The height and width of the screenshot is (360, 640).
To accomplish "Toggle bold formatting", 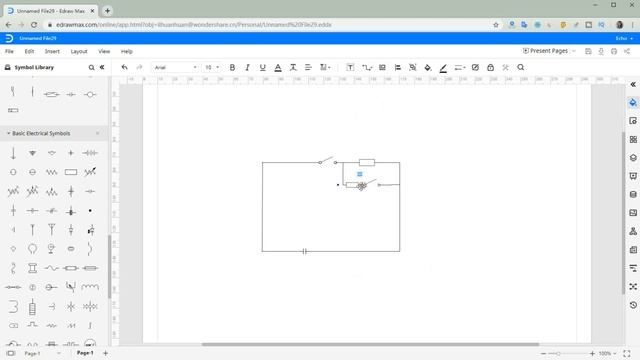I will click(x=232, y=67).
